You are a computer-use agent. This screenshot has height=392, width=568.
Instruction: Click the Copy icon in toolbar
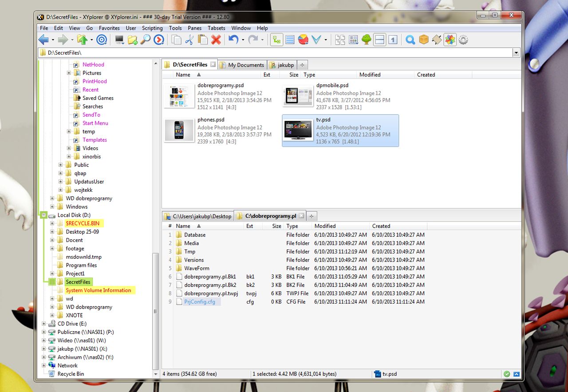[x=177, y=40]
